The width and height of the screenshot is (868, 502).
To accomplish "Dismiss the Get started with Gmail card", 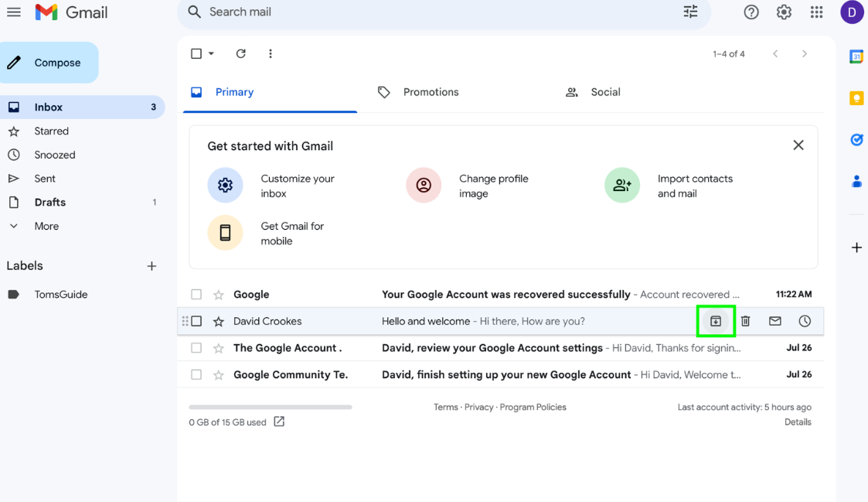I will (798, 145).
